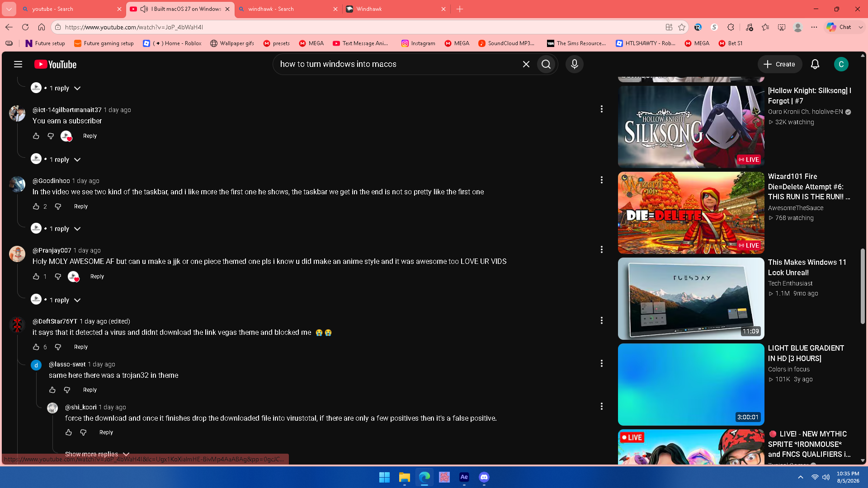Open Edge settings and more menu
Screen dimensions: 868x488
point(814,27)
